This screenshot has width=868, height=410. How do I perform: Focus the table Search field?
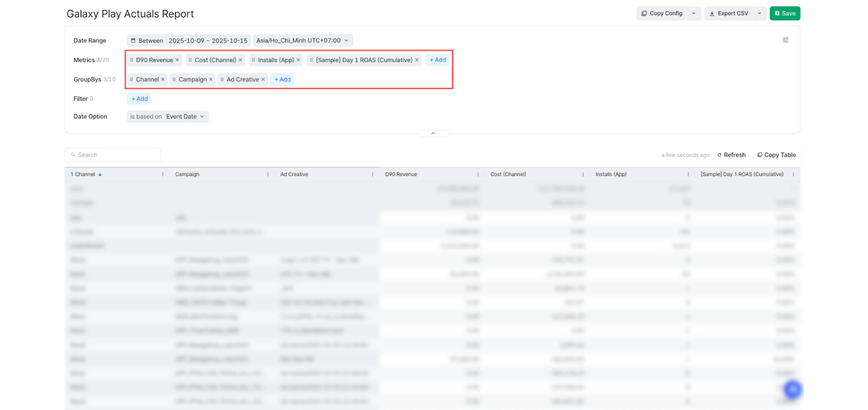pos(113,155)
